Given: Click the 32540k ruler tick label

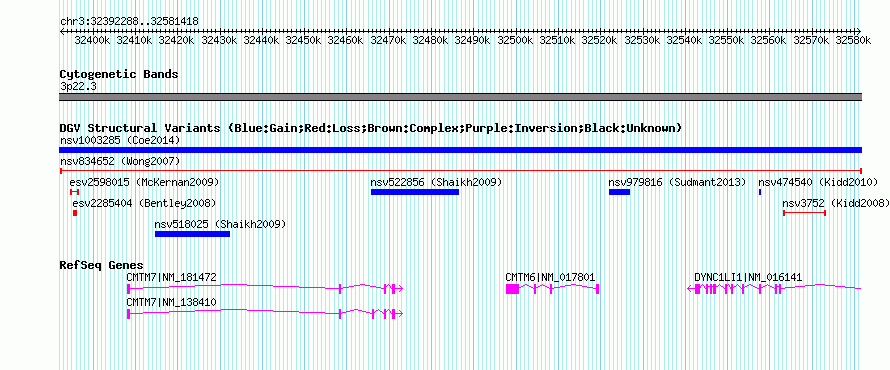Looking at the screenshot, I should [685, 40].
